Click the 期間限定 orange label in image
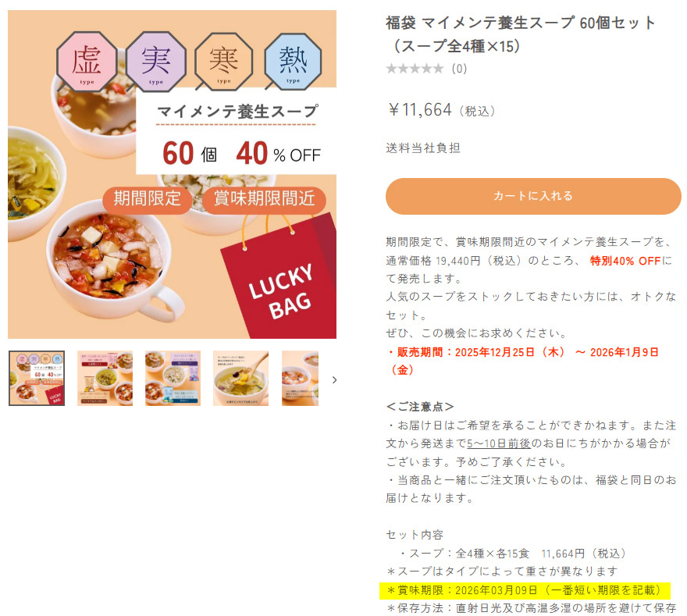Screen dimensions: 687x616 coord(148,199)
